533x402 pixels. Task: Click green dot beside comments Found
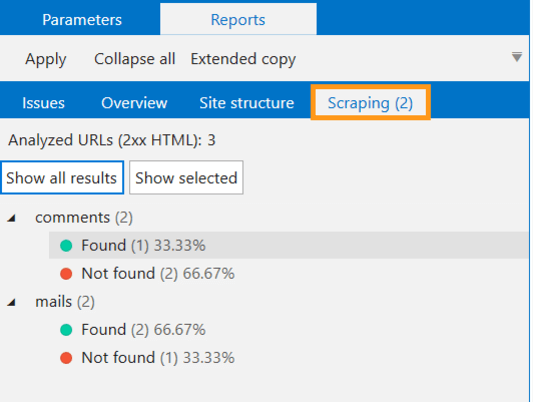[x=66, y=245]
